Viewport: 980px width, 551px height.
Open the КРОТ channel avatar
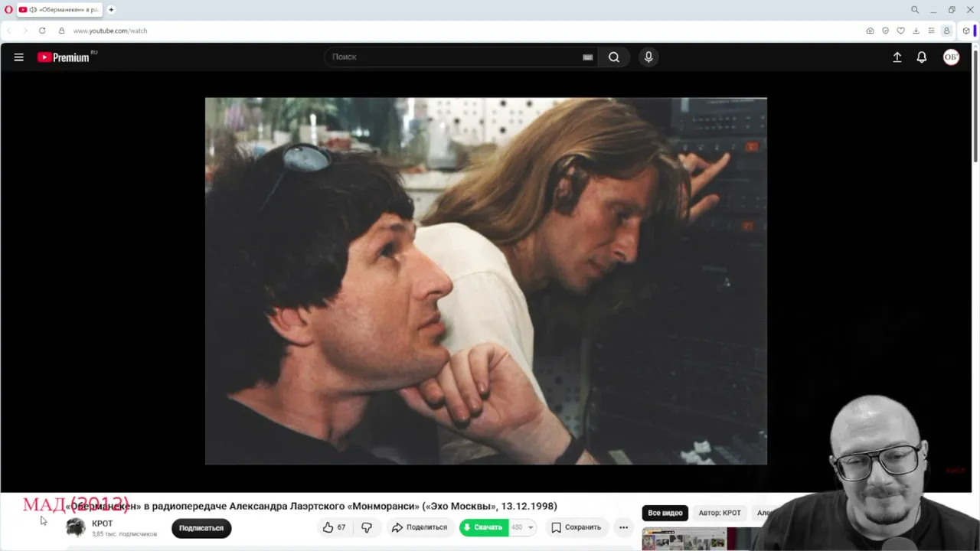click(x=76, y=527)
